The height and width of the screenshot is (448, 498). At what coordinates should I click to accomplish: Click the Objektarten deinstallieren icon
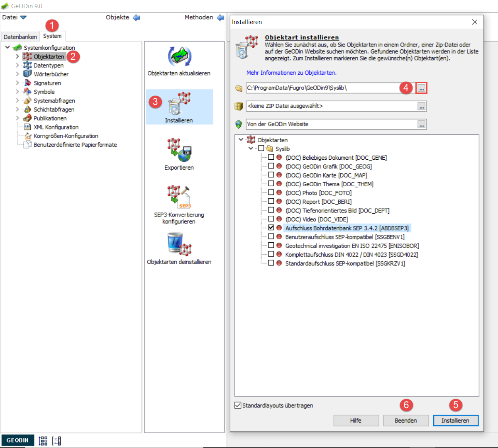(x=179, y=244)
